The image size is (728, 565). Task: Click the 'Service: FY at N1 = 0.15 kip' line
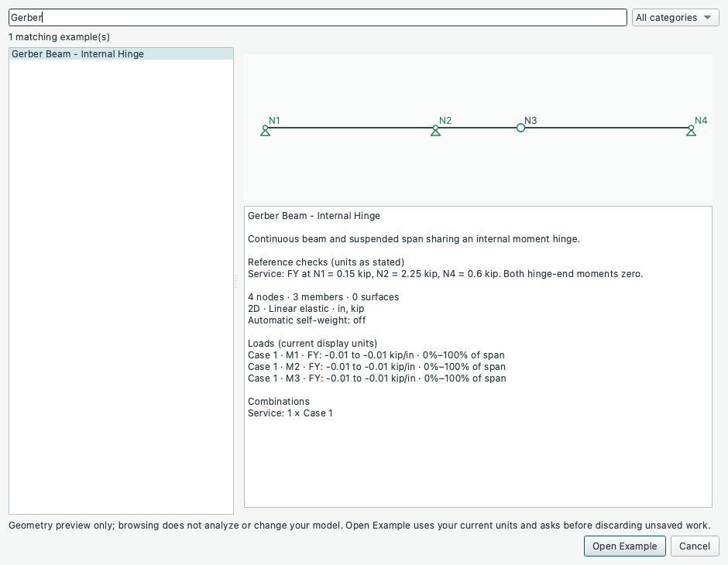(445, 274)
